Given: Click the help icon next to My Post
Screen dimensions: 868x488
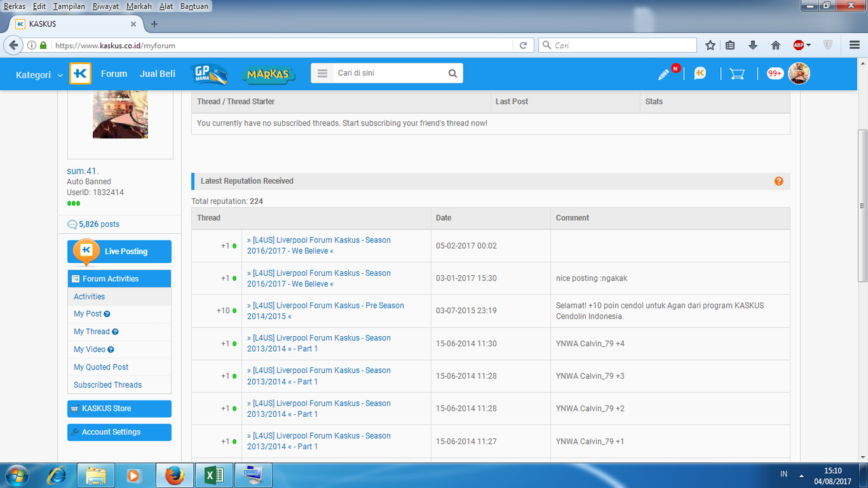Looking at the screenshot, I should [x=107, y=314].
